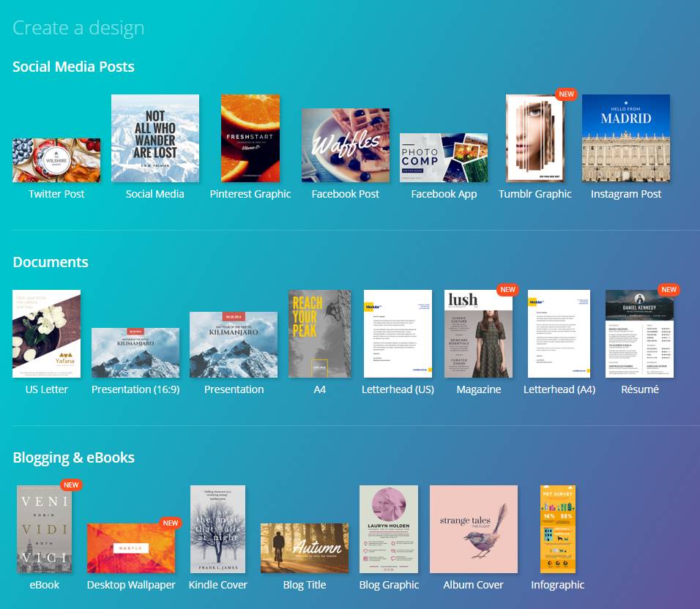Click the Waffles Facebook Post thumbnail
Viewport: 700px width, 609px height.
point(346,146)
